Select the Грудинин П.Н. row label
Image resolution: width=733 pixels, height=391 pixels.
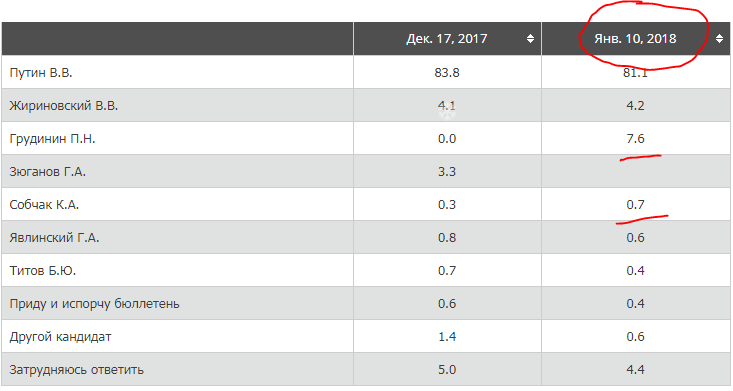point(52,138)
